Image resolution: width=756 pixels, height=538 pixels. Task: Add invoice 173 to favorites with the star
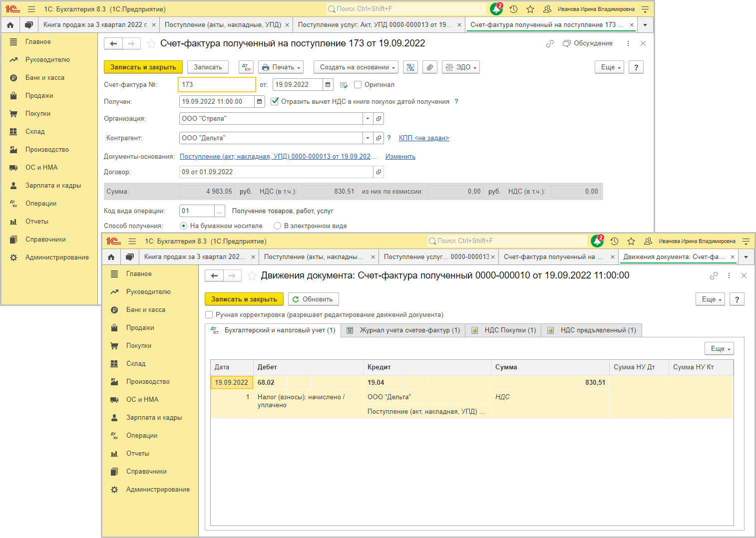151,44
